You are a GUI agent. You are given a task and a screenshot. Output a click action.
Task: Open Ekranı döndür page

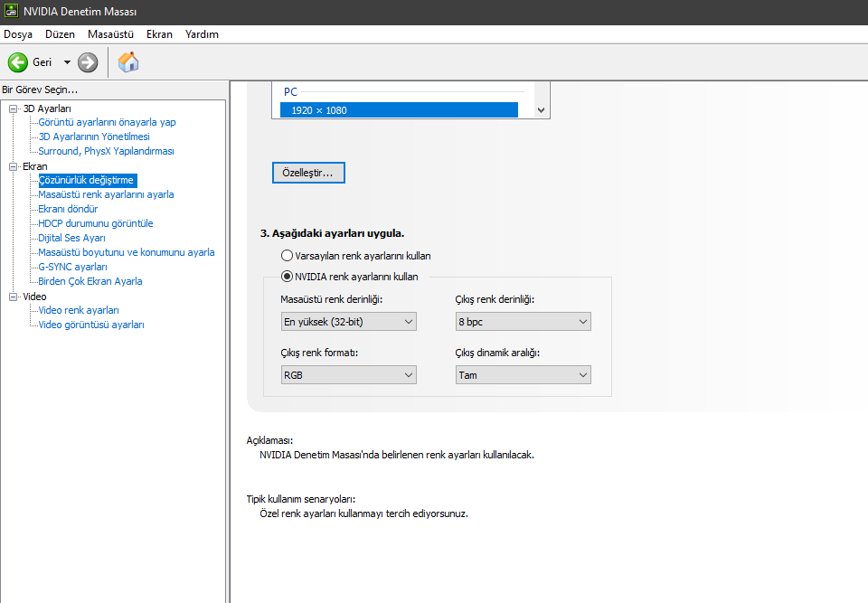[x=68, y=209]
